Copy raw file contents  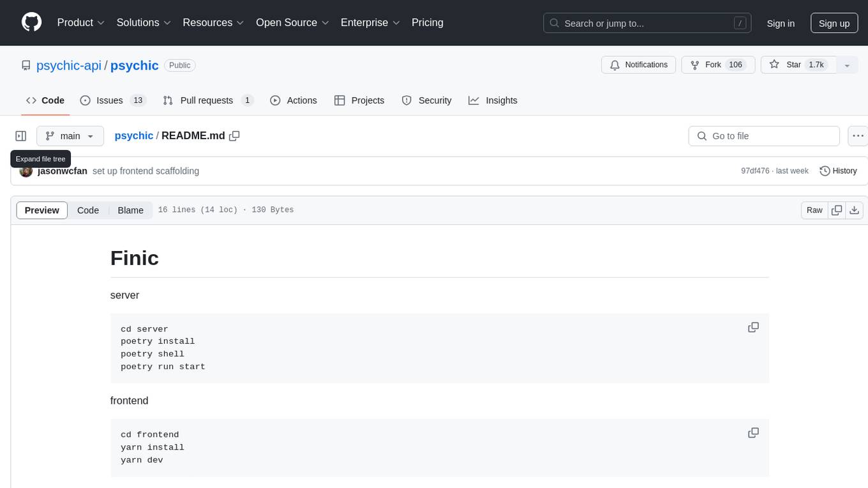tap(837, 210)
